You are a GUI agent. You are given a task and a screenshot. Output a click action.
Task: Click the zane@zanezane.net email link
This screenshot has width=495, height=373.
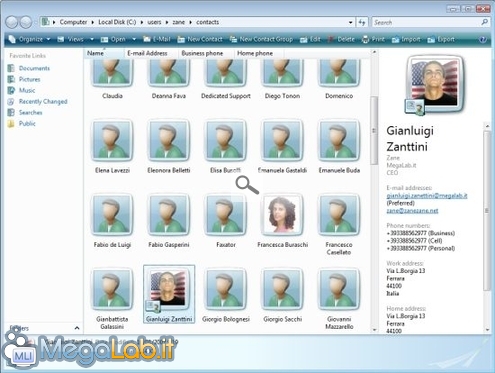tap(412, 211)
